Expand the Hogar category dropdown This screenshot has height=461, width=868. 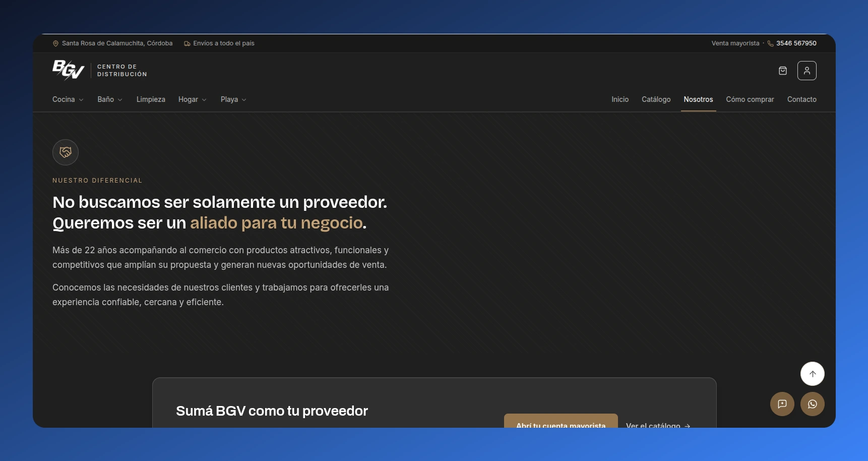pyautogui.click(x=193, y=99)
